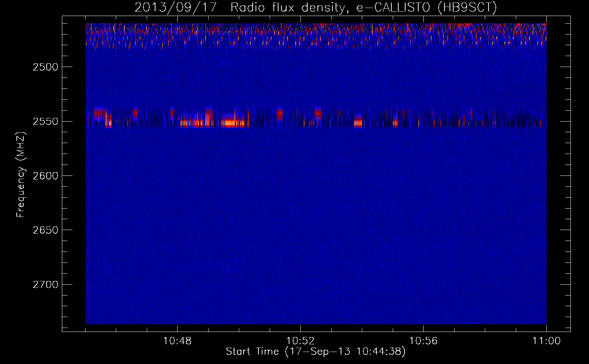The height and width of the screenshot is (364, 589).
Task: Select the 2500 frequency axis label
Action: coord(45,67)
